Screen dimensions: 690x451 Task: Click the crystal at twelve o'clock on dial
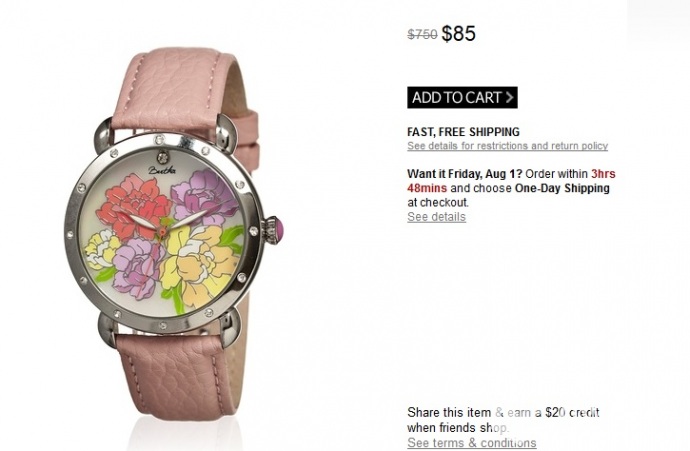[163, 156]
